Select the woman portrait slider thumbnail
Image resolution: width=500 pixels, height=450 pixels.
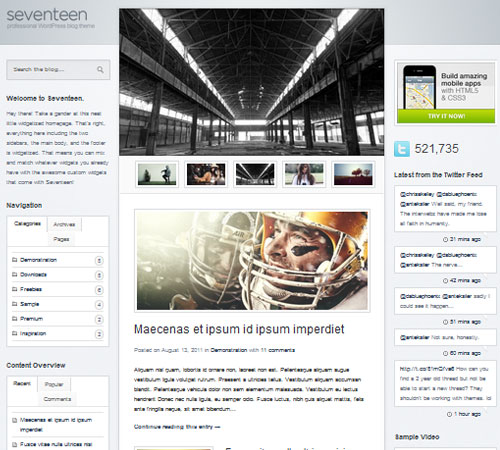point(304,174)
